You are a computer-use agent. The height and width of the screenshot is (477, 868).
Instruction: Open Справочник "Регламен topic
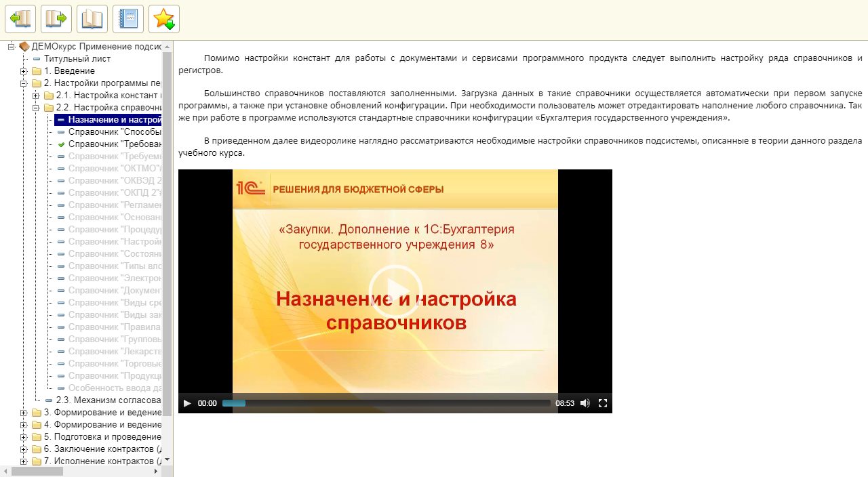[x=115, y=205]
